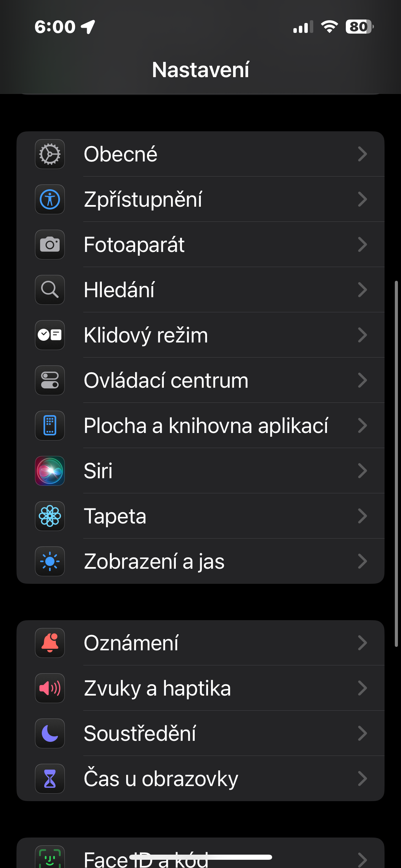Viewport: 401px width, 868px height.
Task: Tap the Fotoaparát camera icon
Action: click(50, 245)
